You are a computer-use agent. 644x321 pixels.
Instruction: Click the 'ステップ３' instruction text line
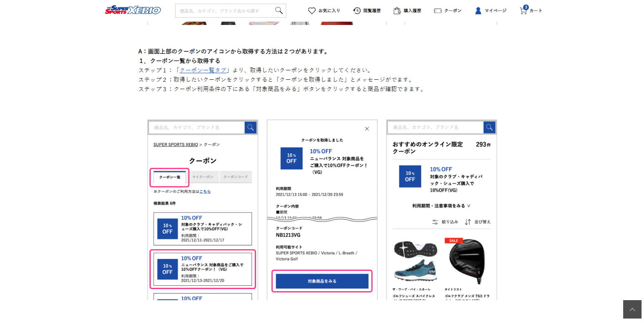(x=282, y=89)
